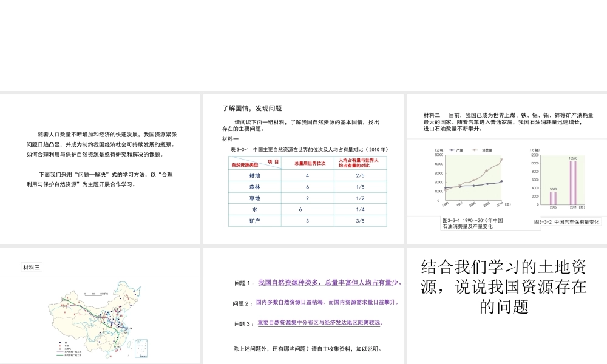Click the 材料二 paragraph about mineral consumption
This screenshot has height=364, width=607.
508,122
